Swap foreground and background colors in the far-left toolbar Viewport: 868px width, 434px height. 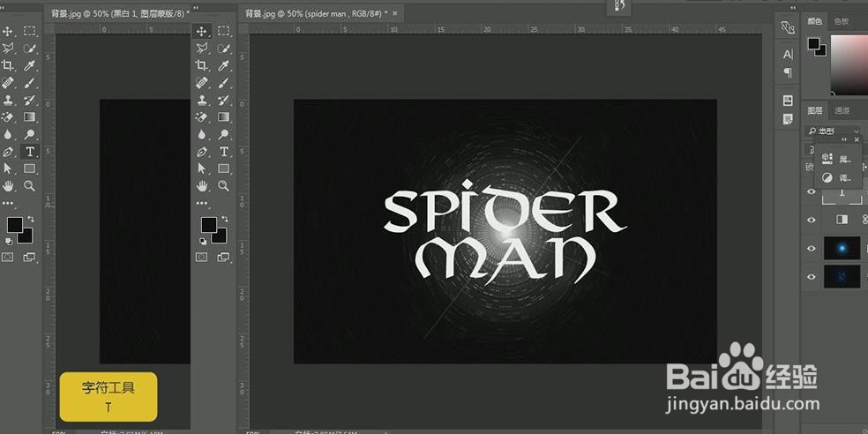(x=31, y=220)
